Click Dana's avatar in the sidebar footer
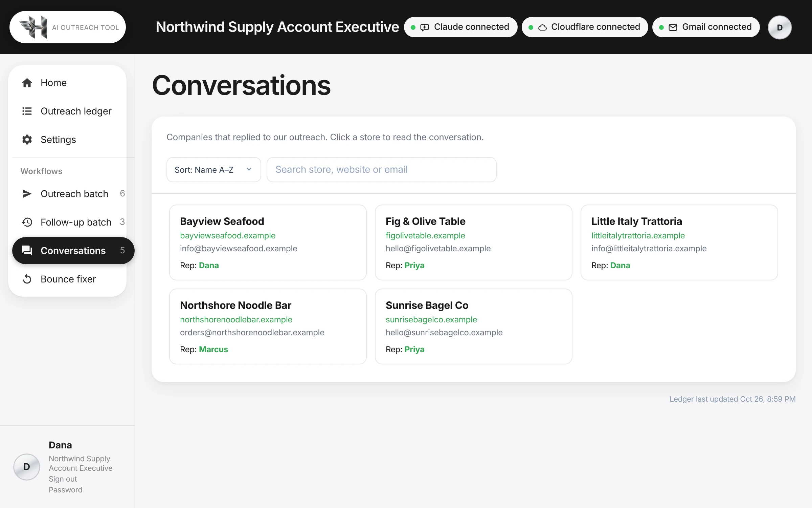Viewport: 812px width, 508px height. [x=27, y=467]
